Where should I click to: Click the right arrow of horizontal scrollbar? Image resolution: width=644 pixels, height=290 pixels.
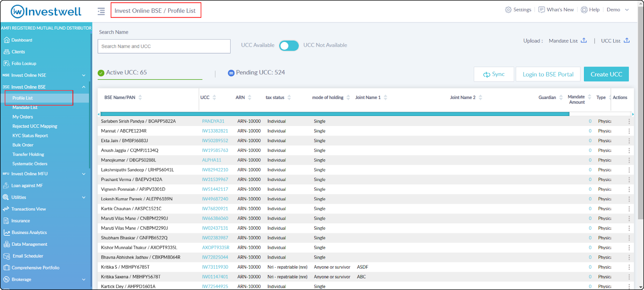click(x=633, y=114)
